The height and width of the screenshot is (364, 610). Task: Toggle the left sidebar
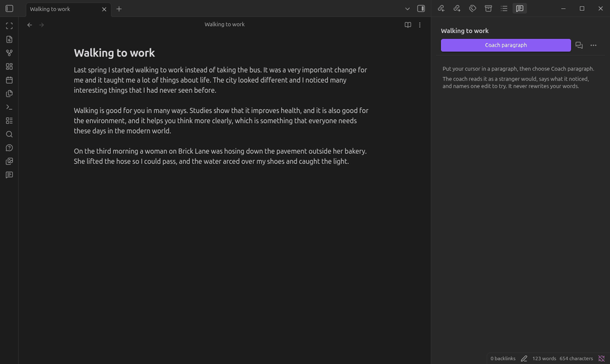(10, 8)
